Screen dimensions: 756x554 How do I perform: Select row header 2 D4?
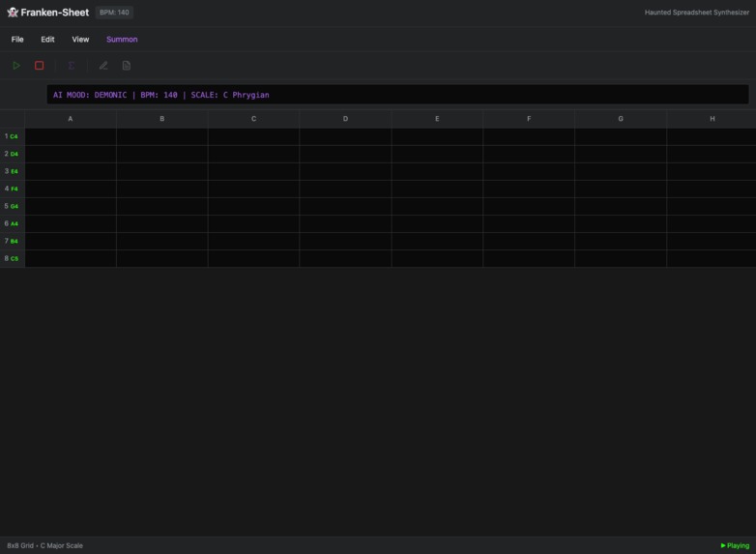[12, 154]
